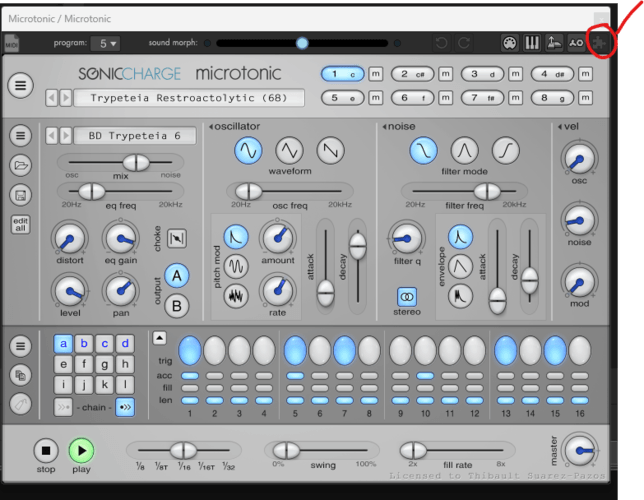Select the noise pitch mod mode
This screenshot has width=644, height=500.
(236, 296)
